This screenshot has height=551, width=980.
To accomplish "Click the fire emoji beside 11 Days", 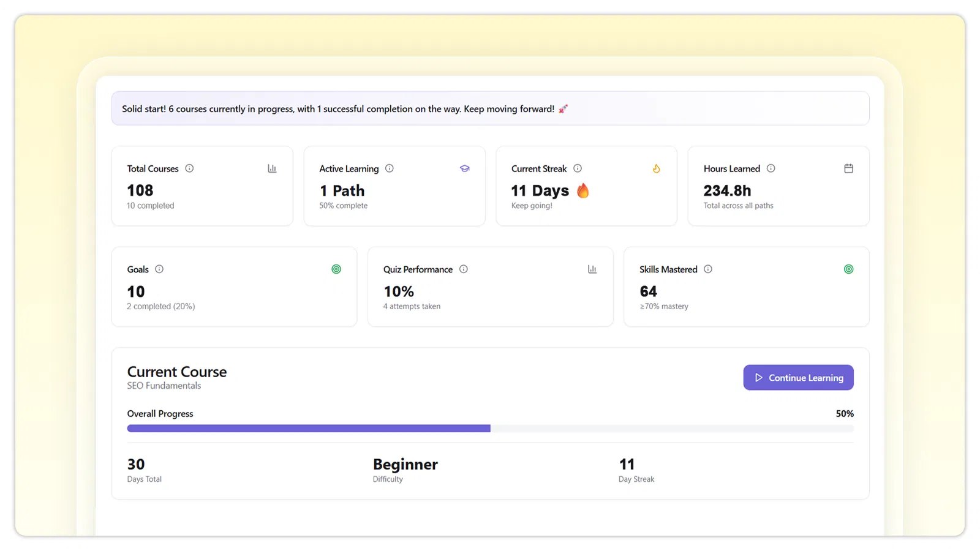I will coord(583,190).
